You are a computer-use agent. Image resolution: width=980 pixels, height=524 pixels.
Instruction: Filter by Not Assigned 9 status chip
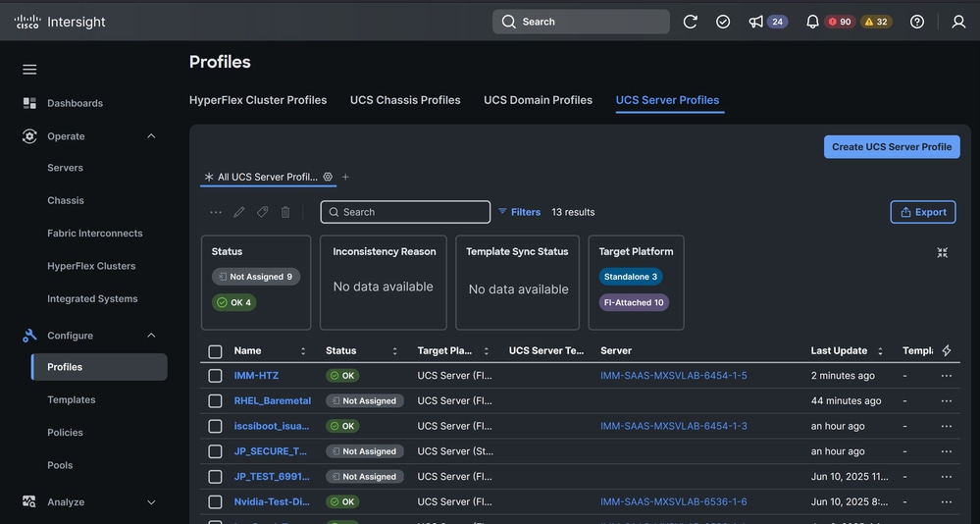coord(256,277)
